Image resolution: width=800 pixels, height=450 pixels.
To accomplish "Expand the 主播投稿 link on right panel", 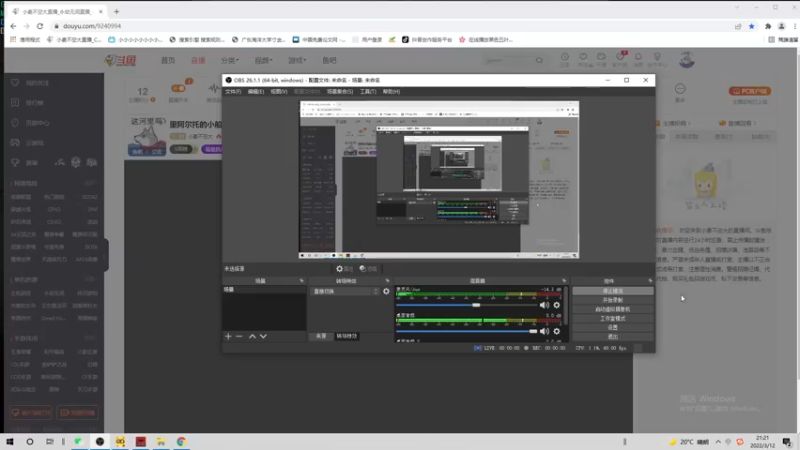I will tap(673, 123).
